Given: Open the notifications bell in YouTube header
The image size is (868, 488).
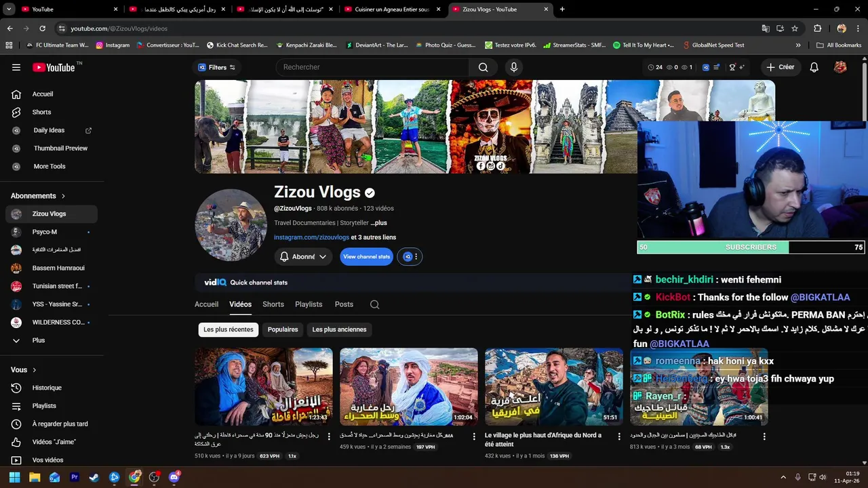Looking at the screenshot, I should click(814, 67).
